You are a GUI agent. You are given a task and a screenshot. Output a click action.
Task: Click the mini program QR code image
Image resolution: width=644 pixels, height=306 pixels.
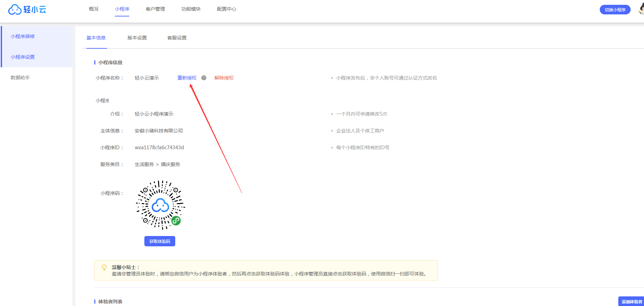(x=160, y=205)
